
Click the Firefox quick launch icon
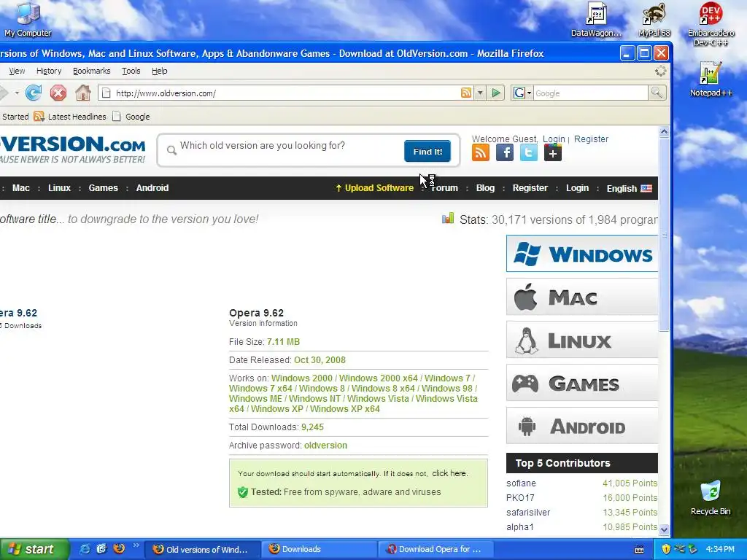point(119,549)
